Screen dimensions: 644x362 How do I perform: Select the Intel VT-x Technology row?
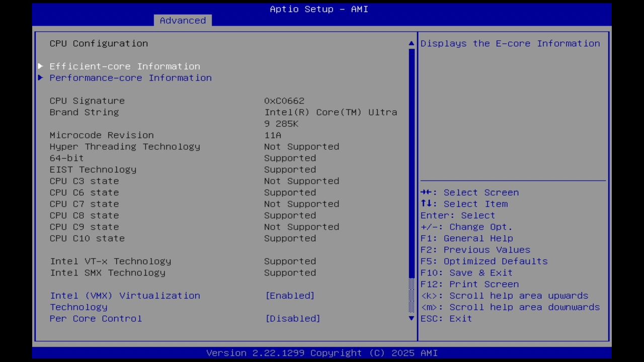(x=110, y=261)
